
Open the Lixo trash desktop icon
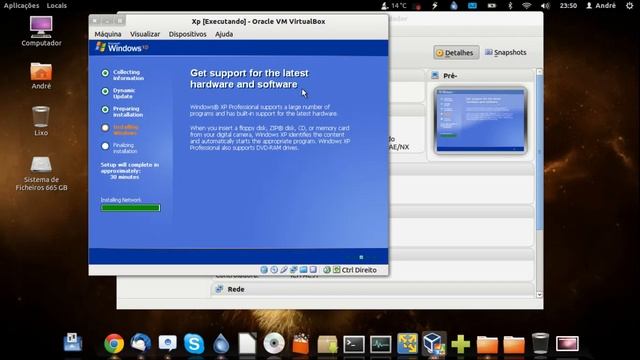[x=41, y=121]
